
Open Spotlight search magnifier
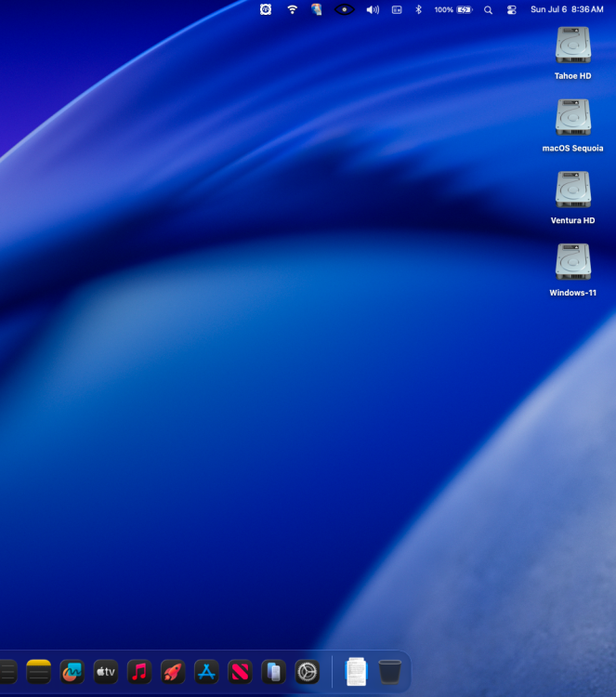tap(488, 10)
